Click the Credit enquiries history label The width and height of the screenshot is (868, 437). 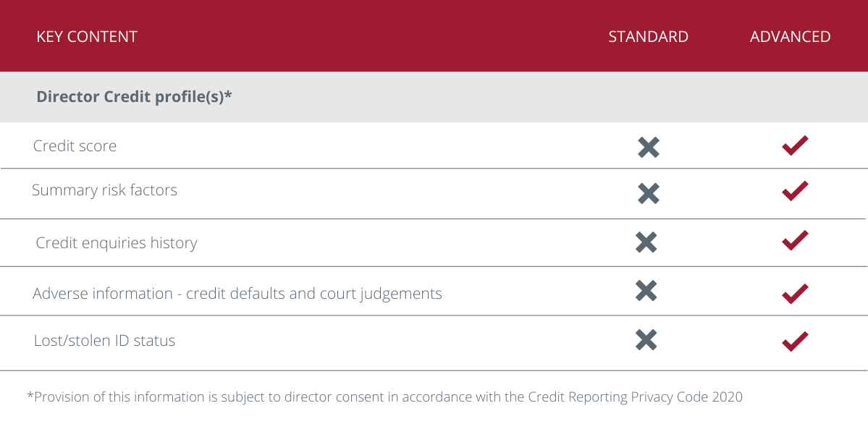click(117, 243)
